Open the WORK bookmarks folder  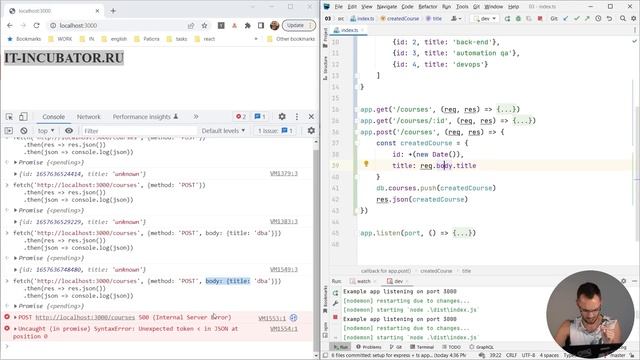click(60, 39)
